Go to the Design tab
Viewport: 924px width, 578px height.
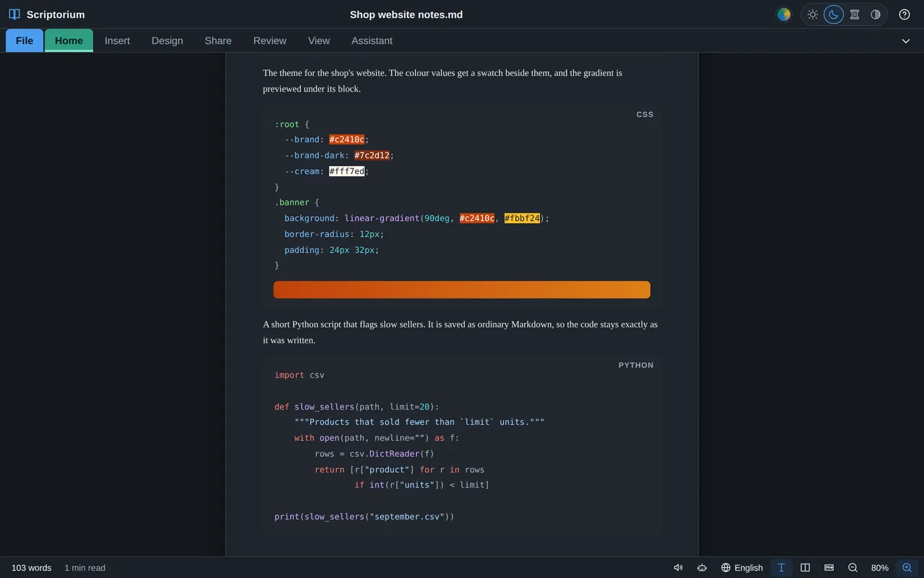[167, 40]
